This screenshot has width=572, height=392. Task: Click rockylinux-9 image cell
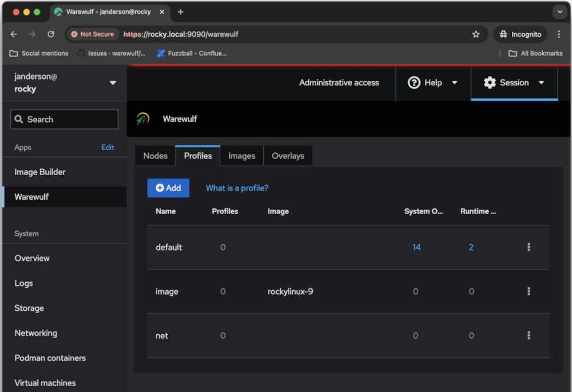coord(291,291)
